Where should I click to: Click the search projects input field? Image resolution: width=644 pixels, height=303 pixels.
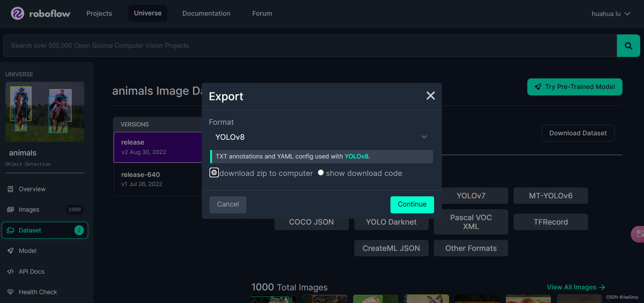310,46
